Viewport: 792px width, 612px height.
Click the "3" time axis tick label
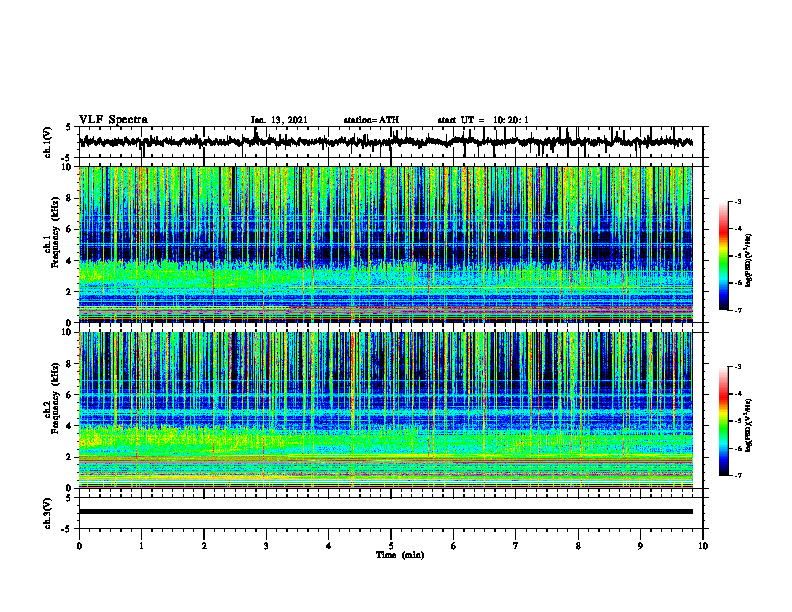pos(266,546)
